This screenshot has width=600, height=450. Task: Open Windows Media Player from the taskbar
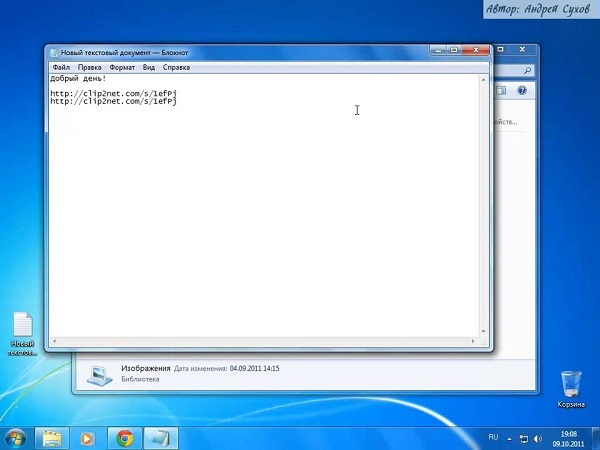coord(87,439)
